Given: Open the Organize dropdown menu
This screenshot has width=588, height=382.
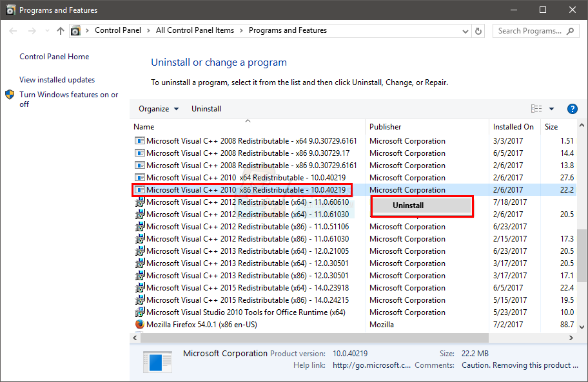Looking at the screenshot, I should [159, 109].
